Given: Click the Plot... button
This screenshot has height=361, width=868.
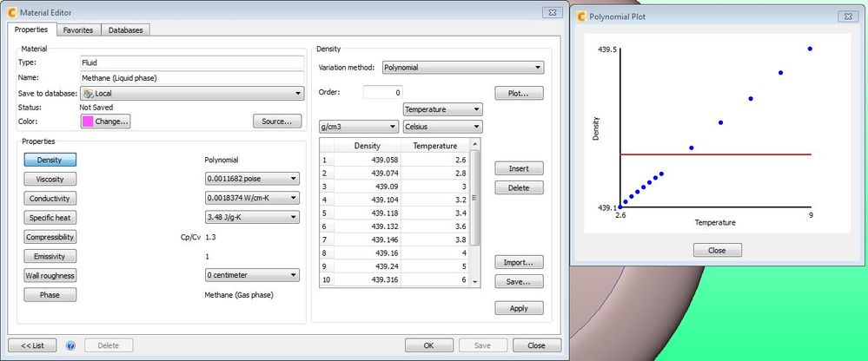Looking at the screenshot, I should click(x=519, y=94).
